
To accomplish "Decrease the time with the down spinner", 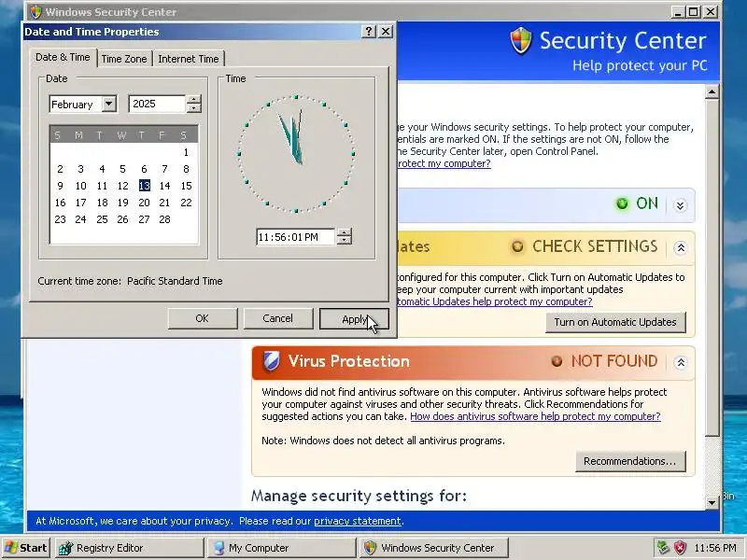I will click(x=344, y=241).
